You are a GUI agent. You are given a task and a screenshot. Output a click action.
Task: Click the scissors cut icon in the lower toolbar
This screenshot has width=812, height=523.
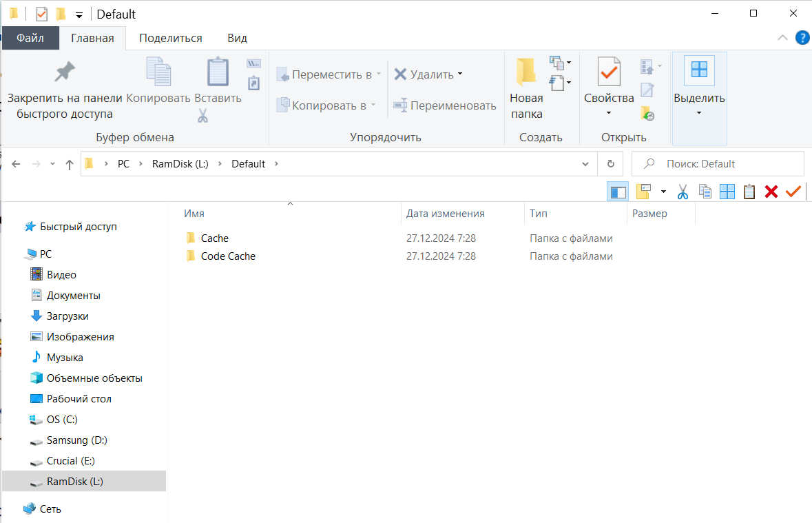pos(683,192)
